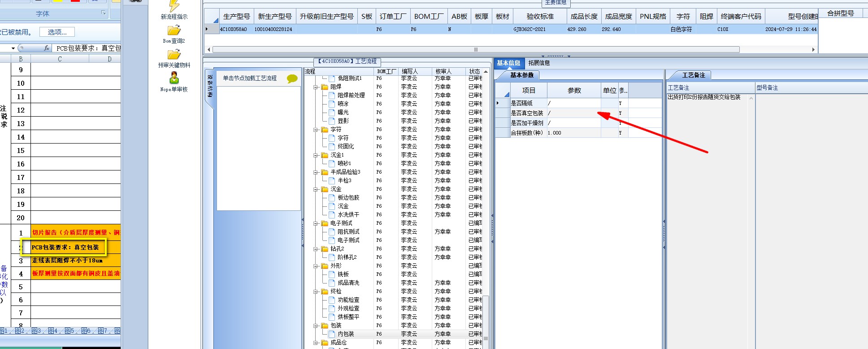Select the 终固化 process node
The height and width of the screenshot is (349, 868).
346,146
